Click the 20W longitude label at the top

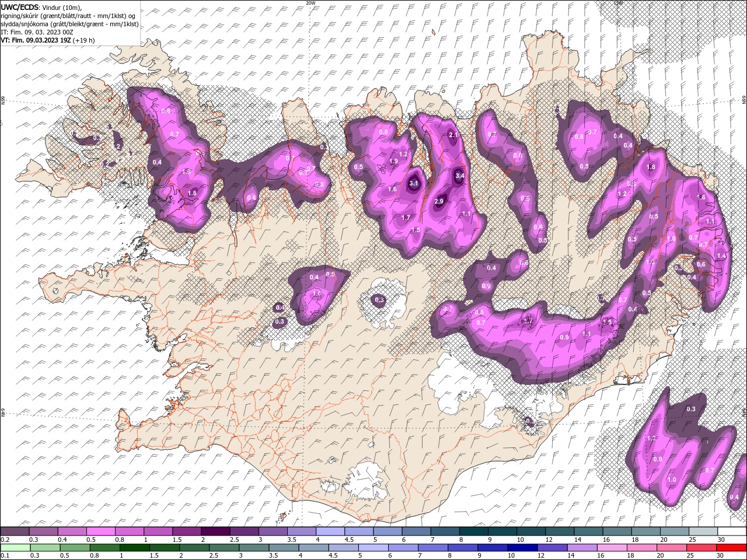[x=310, y=3]
